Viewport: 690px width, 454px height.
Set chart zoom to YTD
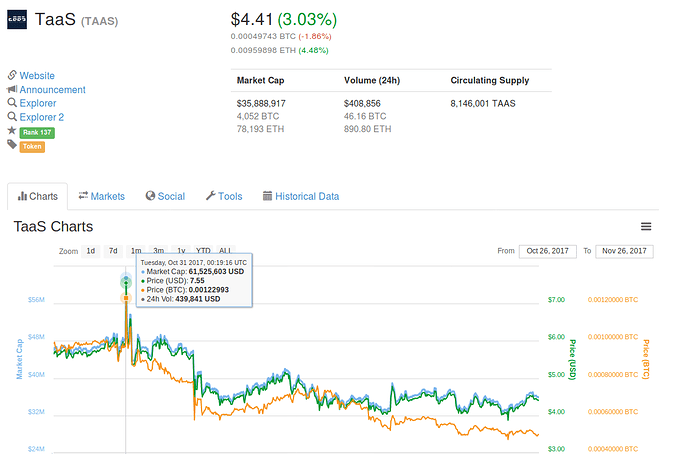click(x=203, y=250)
